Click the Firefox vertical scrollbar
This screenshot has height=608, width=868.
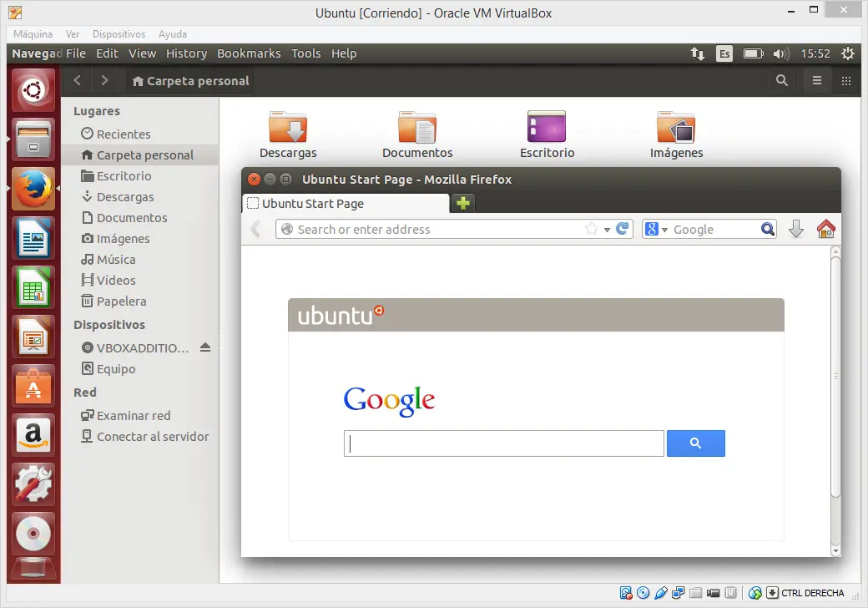point(836,377)
